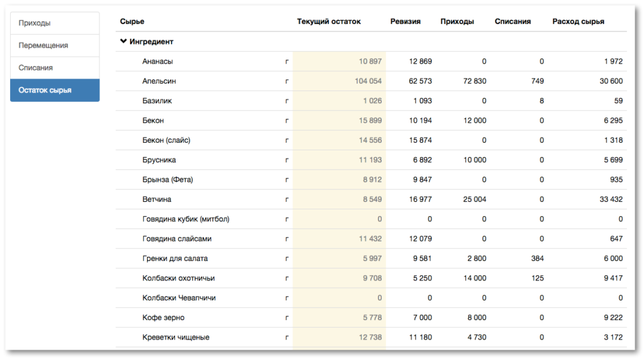Click the Ингредиент group label

[x=151, y=41]
